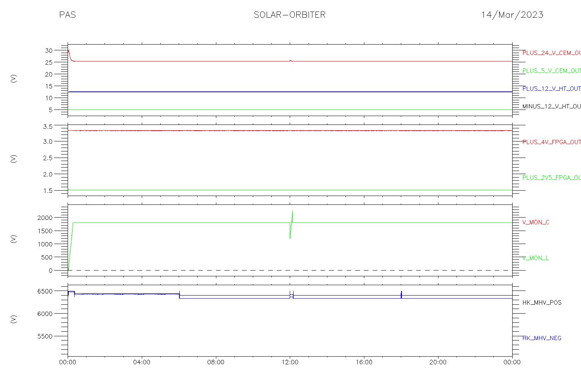Click the (V) unit label of the top panel
The height and width of the screenshot is (392, 581).
(13, 79)
